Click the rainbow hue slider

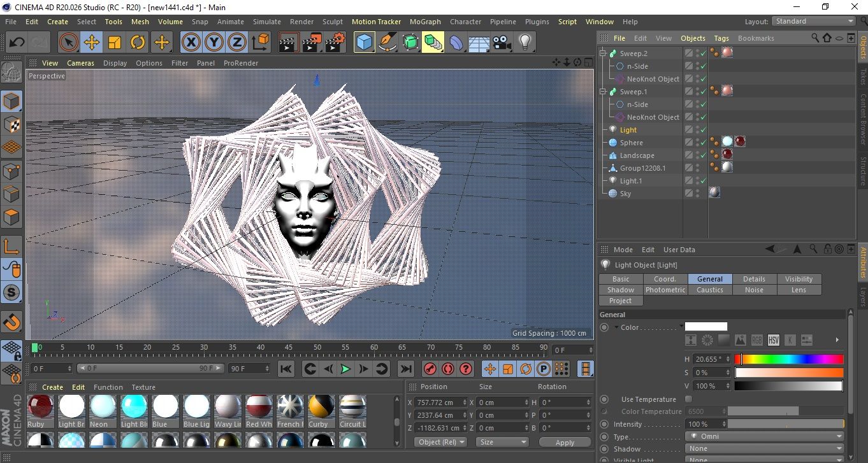tap(789, 359)
